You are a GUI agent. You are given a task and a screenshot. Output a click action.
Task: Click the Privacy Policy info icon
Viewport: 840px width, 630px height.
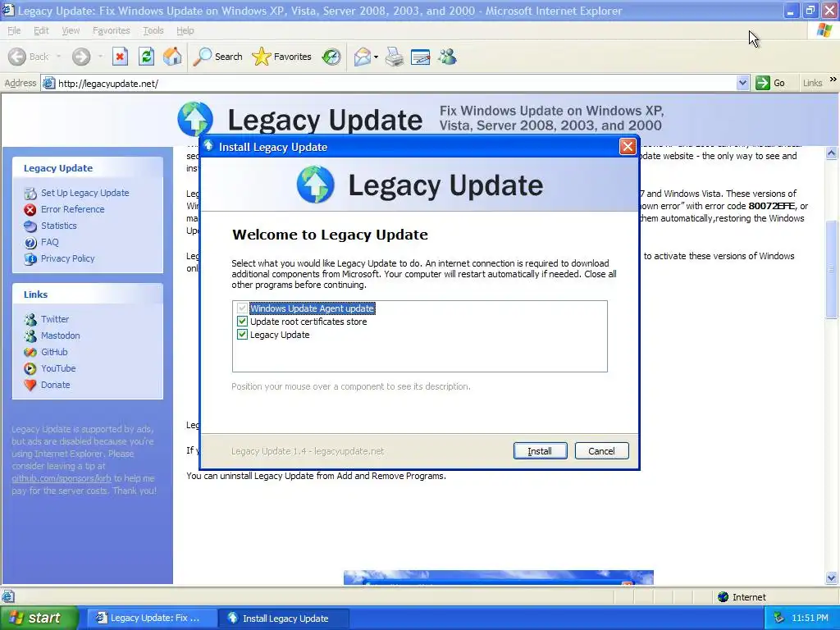(30, 258)
